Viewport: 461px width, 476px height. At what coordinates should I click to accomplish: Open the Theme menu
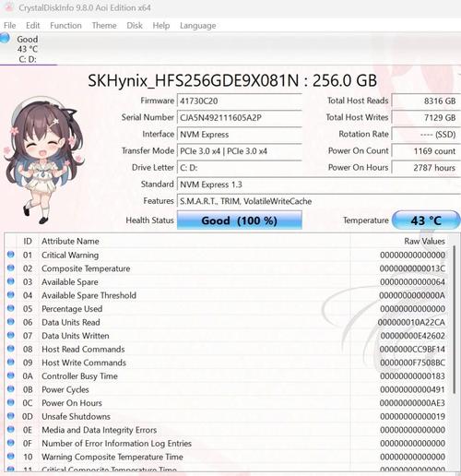(x=104, y=26)
